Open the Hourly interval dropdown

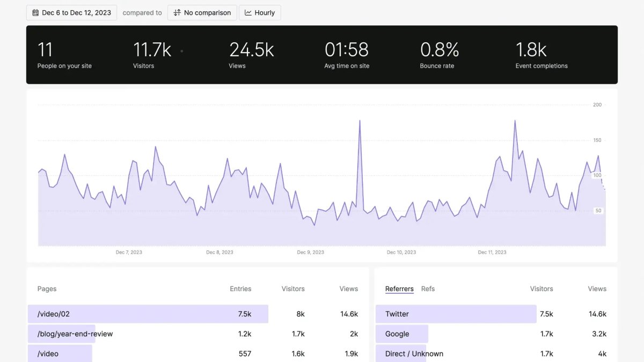click(260, 12)
